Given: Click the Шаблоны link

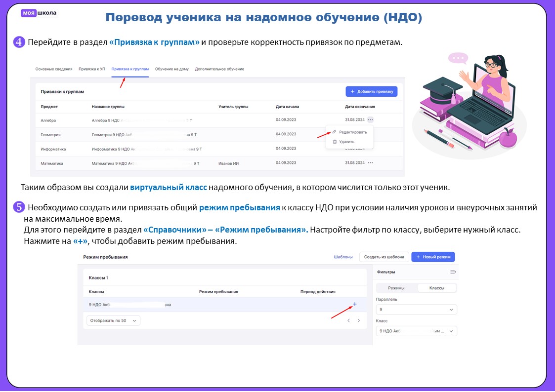Looking at the screenshot, I should click(x=343, y=257).
